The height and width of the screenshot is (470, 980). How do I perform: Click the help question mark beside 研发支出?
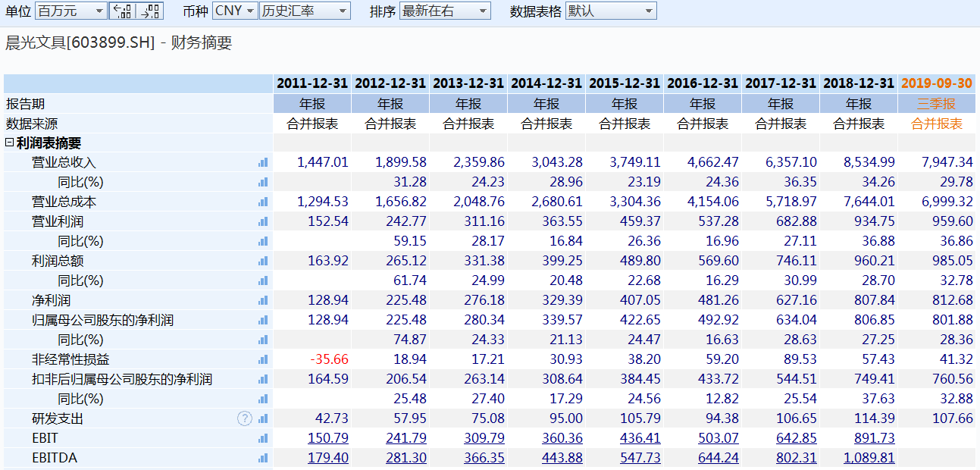(x=244, y=418)
